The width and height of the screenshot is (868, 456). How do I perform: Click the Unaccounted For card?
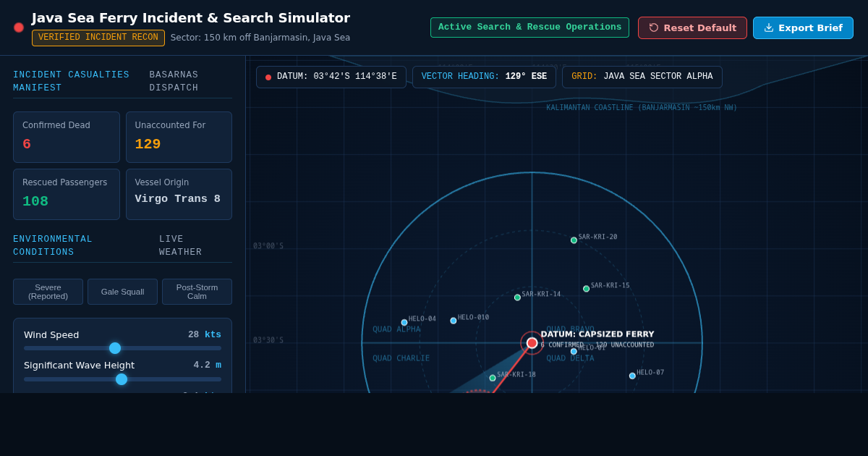[x=179, y=137]
